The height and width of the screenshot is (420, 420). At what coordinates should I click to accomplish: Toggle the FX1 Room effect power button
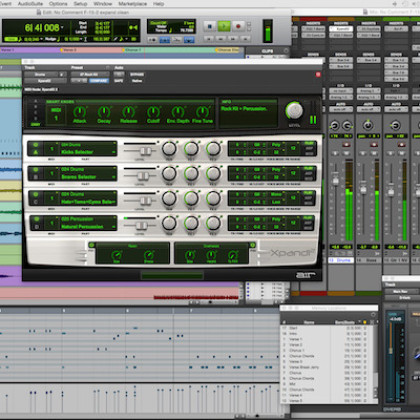(91, 245)
